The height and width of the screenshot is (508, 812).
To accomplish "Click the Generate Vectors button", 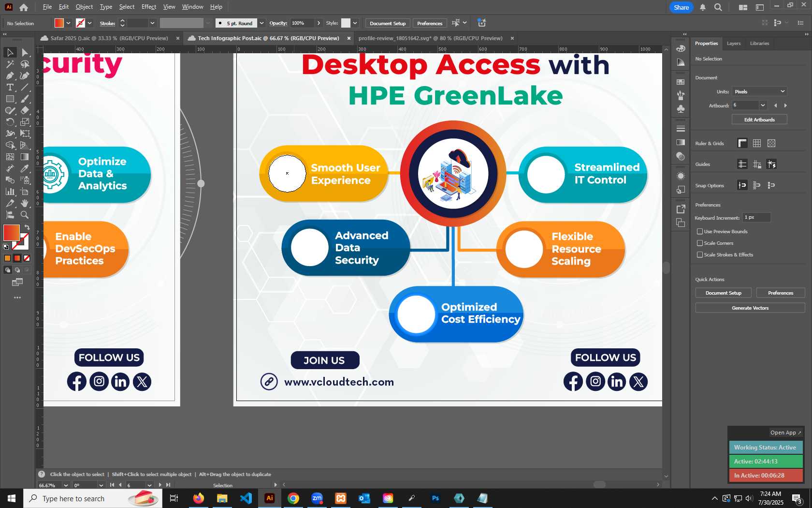I will pyautogui.click(x=750, y=308).
